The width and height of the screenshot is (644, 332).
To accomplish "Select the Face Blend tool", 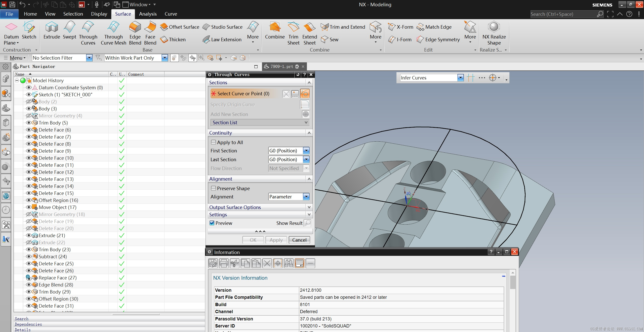I will point(150,33).
